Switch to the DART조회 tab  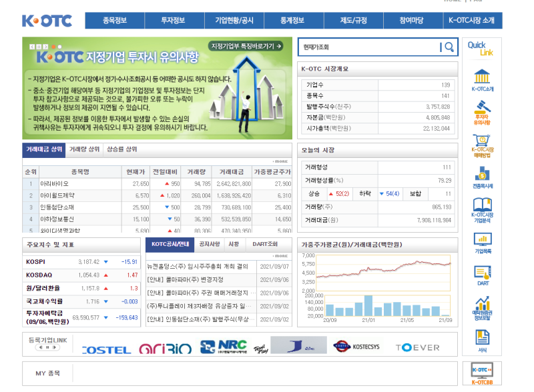pyautogui.click(x=265, y=244)
